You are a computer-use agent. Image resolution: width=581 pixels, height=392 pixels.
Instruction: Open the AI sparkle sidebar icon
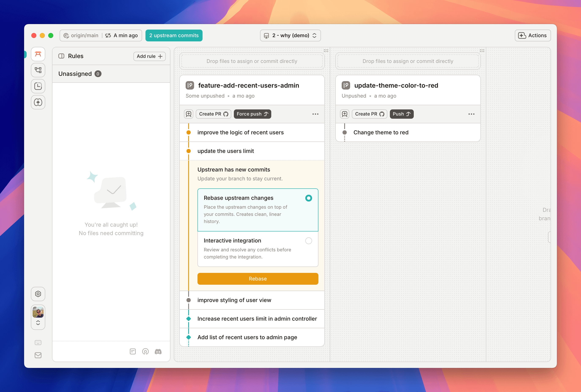tap(38, 102)
